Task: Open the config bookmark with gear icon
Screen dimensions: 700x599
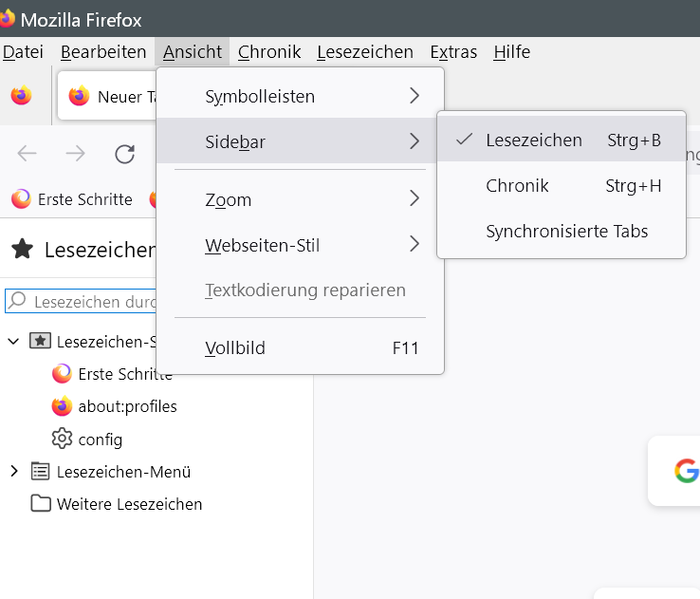Action: point(100,440)
